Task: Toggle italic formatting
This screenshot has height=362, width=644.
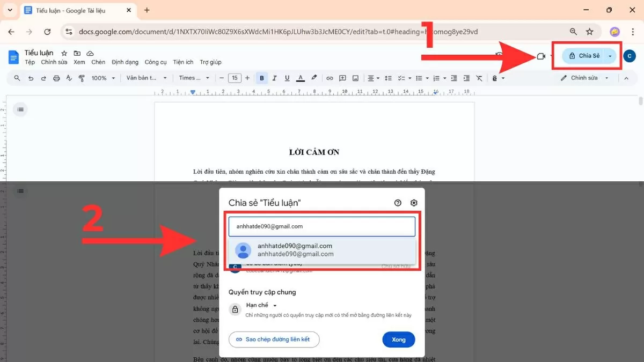Action: [x=275, y=78]
